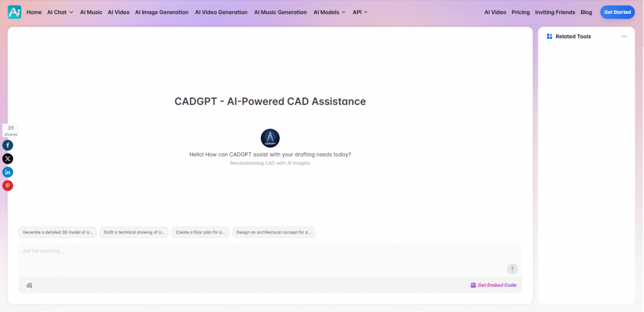The height and width of the screenshot is (312, 644).
Task: Open the Pricing page
Action: point(520,13)
